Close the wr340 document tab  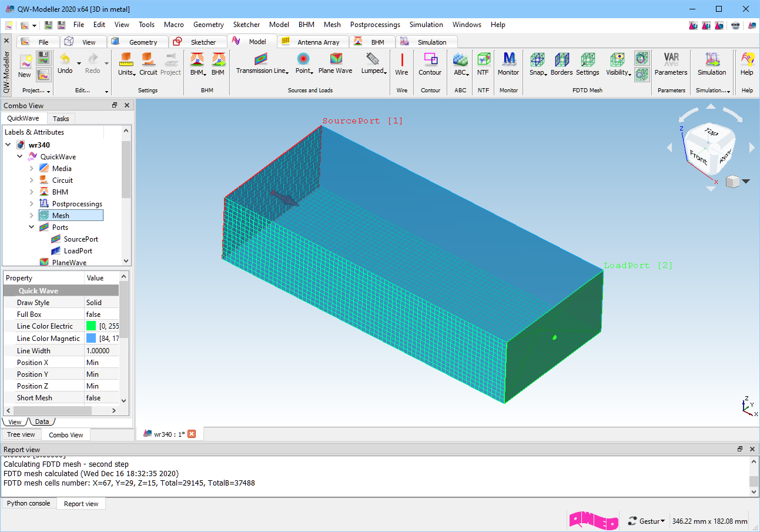tap(191, 434)
